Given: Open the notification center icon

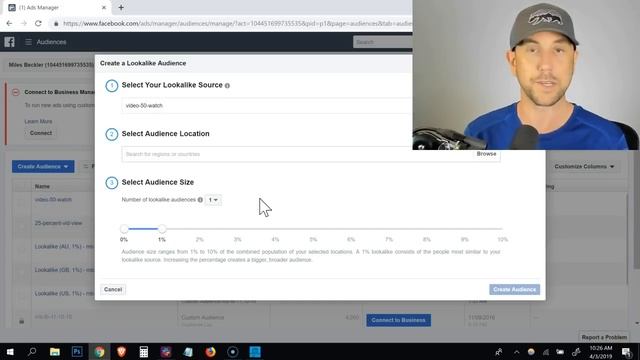Looking at the screenshot, I should tap(627, 351).
